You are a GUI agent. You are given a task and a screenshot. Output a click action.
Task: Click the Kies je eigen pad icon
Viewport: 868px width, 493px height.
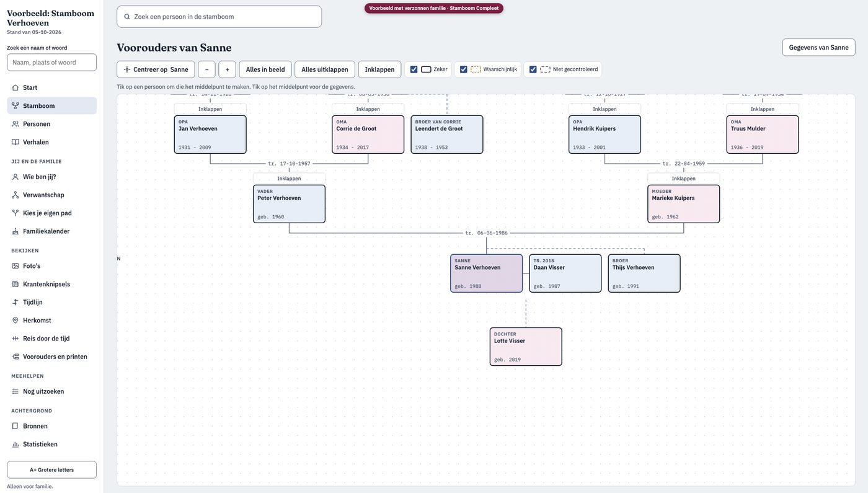[x=15, y=213]
